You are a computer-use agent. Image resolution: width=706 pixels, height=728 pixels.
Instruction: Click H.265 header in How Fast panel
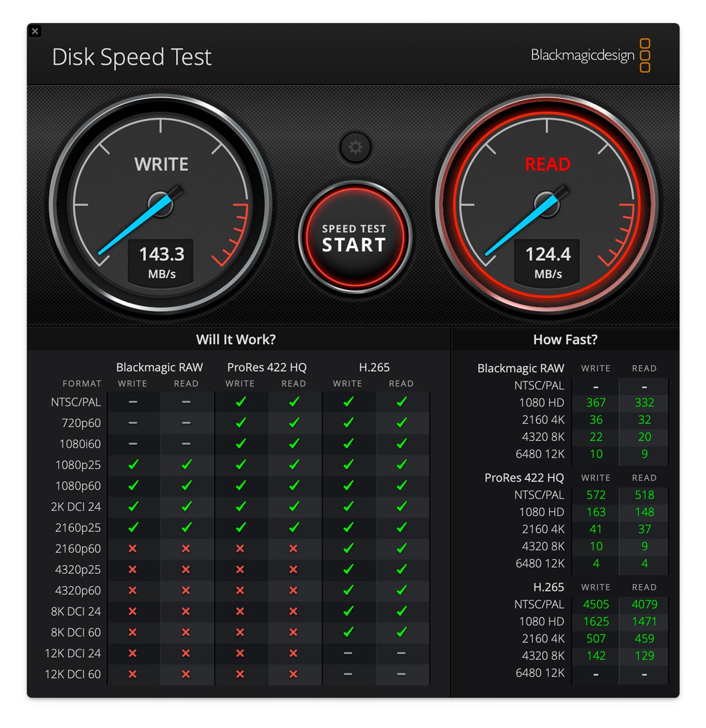click(x=548, y=587)
